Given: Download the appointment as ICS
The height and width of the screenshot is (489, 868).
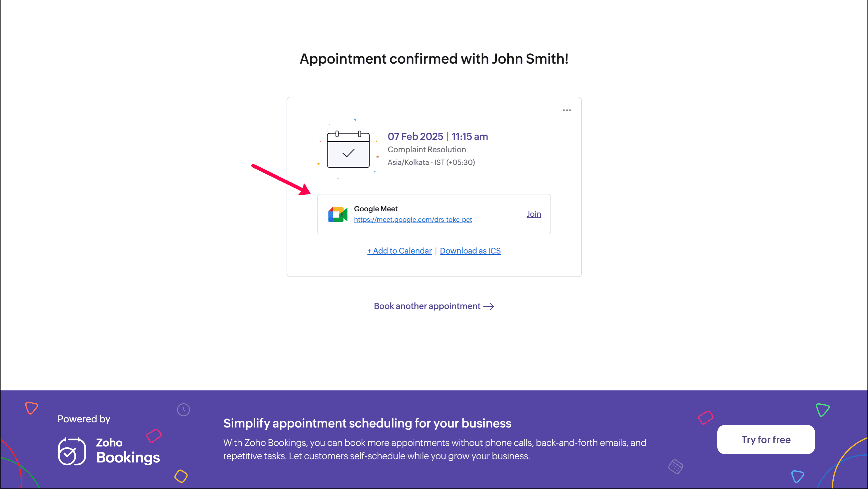Looking at the screenshot, I should pyautogui.click(x=470, y=251).
